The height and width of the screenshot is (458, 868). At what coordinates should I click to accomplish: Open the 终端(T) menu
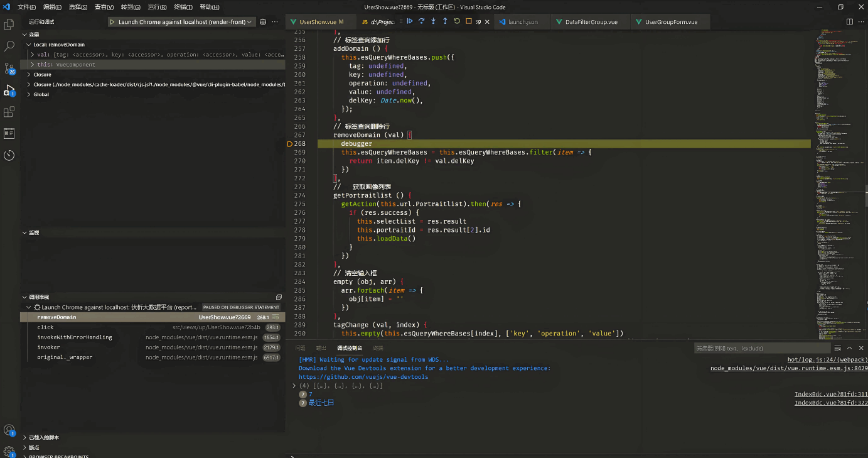(x=183, y=7)
